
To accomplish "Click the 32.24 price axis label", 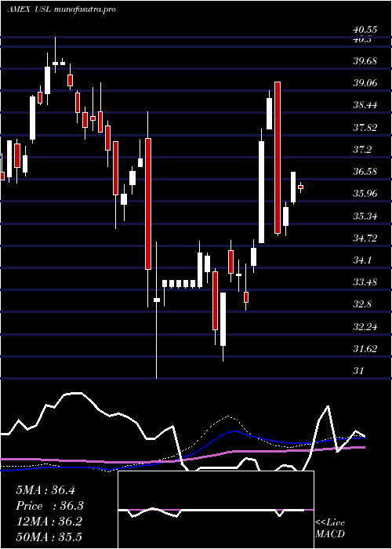I will pyautogui.click(x=365, y=327).
